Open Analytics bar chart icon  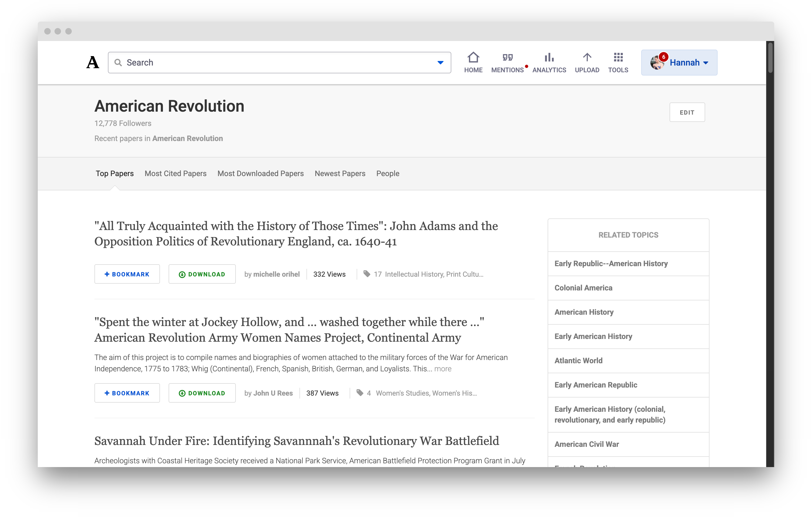549,57
